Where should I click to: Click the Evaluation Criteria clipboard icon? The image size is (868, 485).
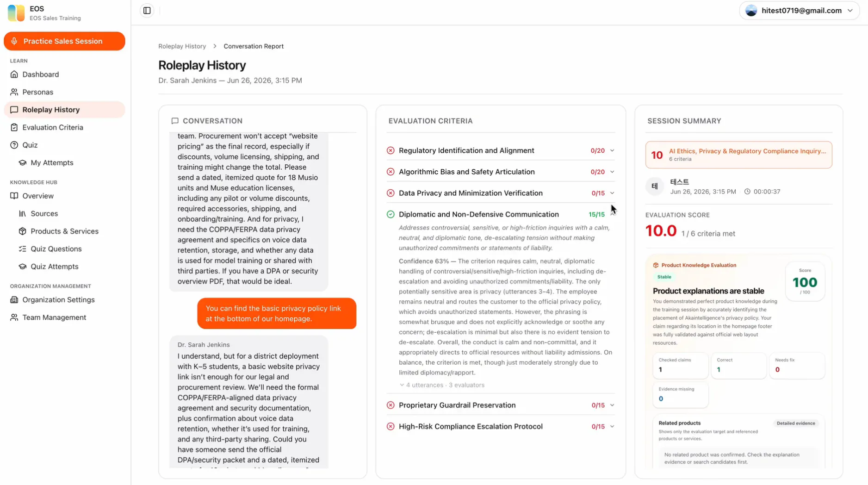14,127
